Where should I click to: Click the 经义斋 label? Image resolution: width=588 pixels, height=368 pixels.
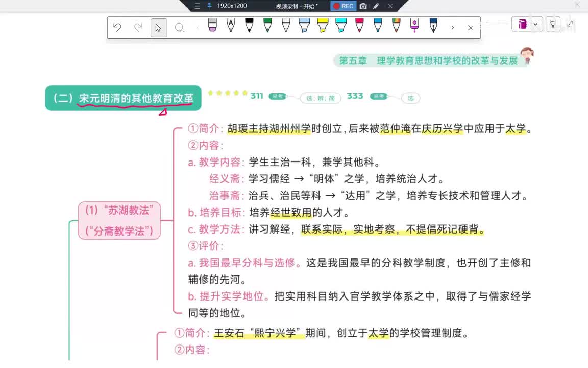[227, 179]
